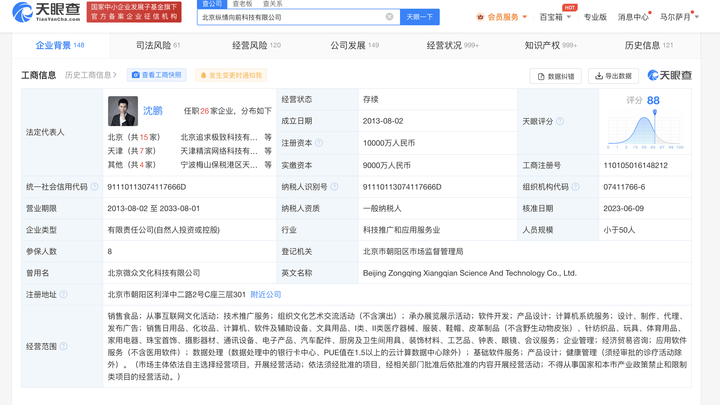Click the 工商注册号 value 110105016148212

(x=635, y=165)
